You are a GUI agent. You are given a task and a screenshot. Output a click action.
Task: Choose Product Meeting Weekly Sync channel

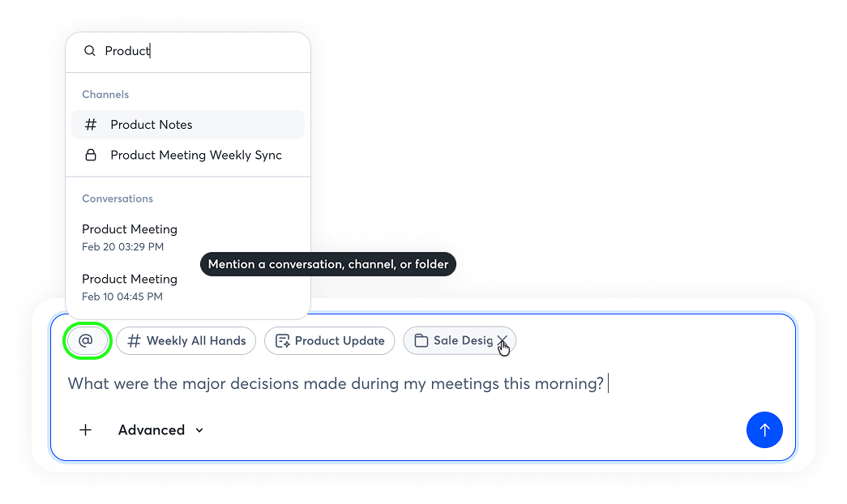pyautogui.click(x=196, y=155)
